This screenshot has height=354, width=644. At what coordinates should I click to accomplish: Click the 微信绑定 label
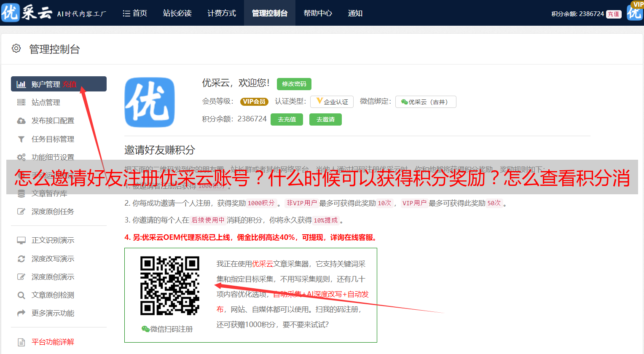tap(376, 101)
